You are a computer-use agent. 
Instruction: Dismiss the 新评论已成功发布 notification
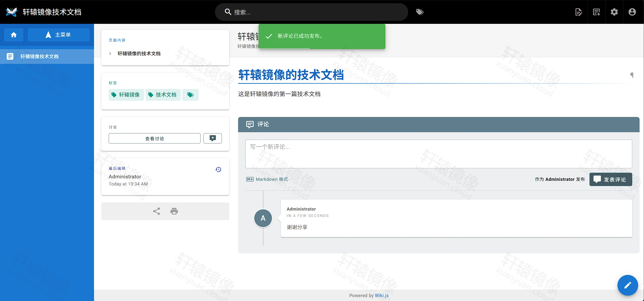pyautogui.click(x=322, y=36)
